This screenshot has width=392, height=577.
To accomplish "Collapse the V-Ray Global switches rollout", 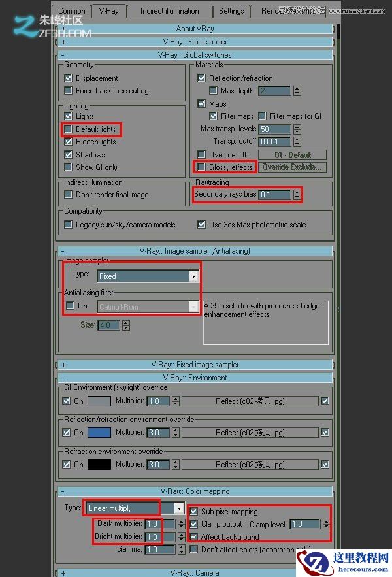I will point(195,55).
